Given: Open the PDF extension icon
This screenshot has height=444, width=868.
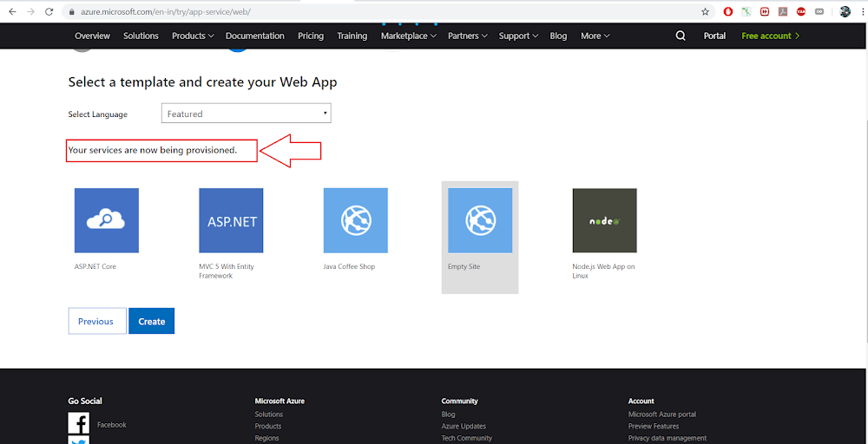Looking at the screenshot, I should pos(783,11).
